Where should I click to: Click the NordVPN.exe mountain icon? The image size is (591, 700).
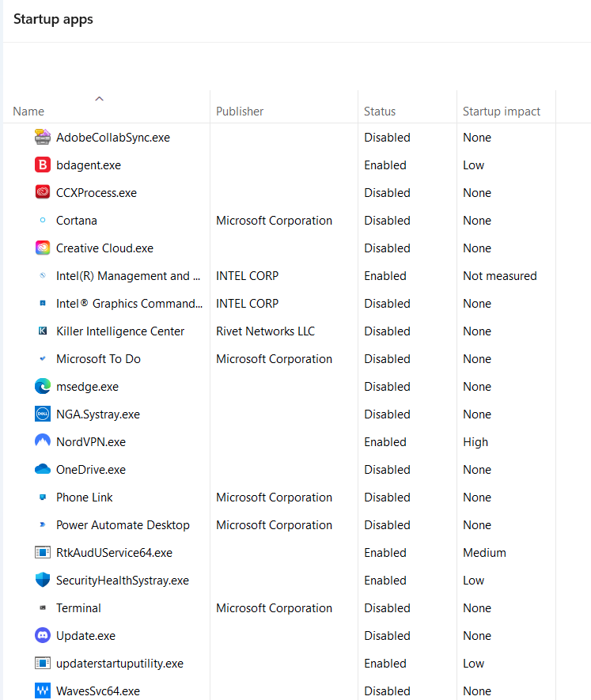click(43, 441)
